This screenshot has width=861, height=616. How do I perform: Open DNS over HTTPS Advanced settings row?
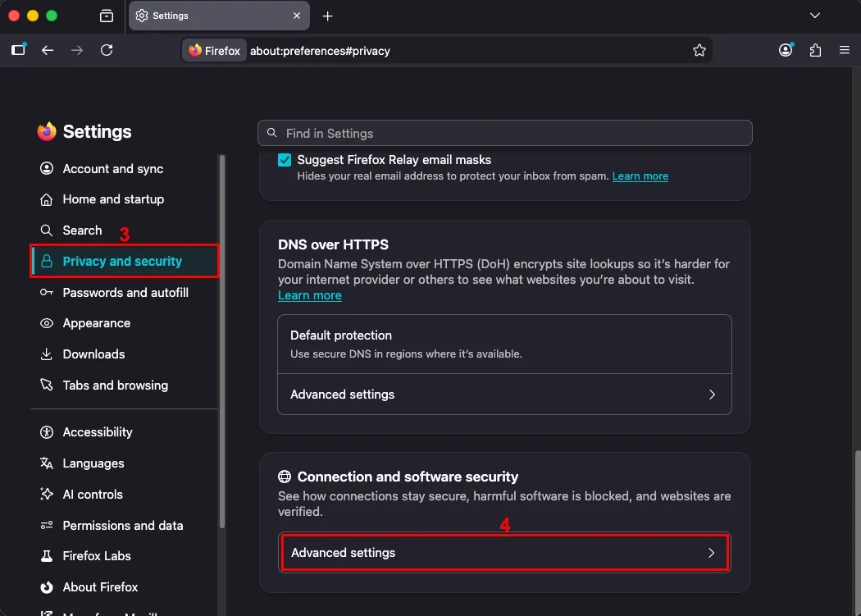504,395
